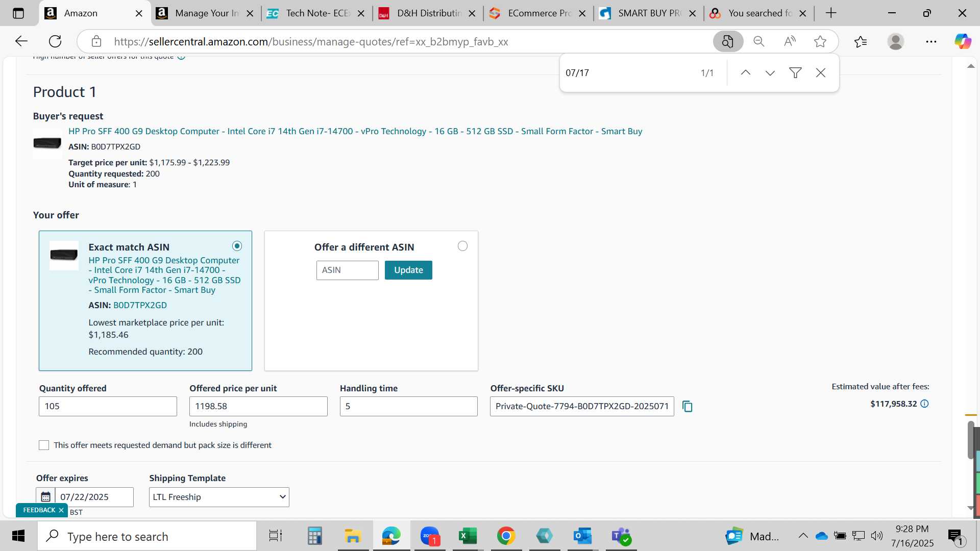Click the Update ASIN button
Image resolution: width=980 pixels, height=551 pixels.
click(408, 270)
